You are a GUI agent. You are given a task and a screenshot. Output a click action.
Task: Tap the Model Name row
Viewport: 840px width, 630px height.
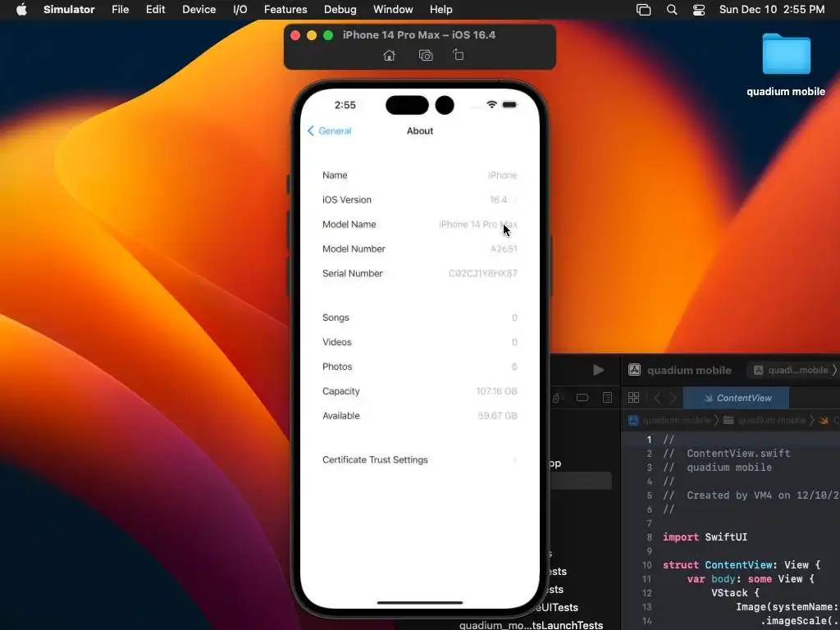(419, 225)
